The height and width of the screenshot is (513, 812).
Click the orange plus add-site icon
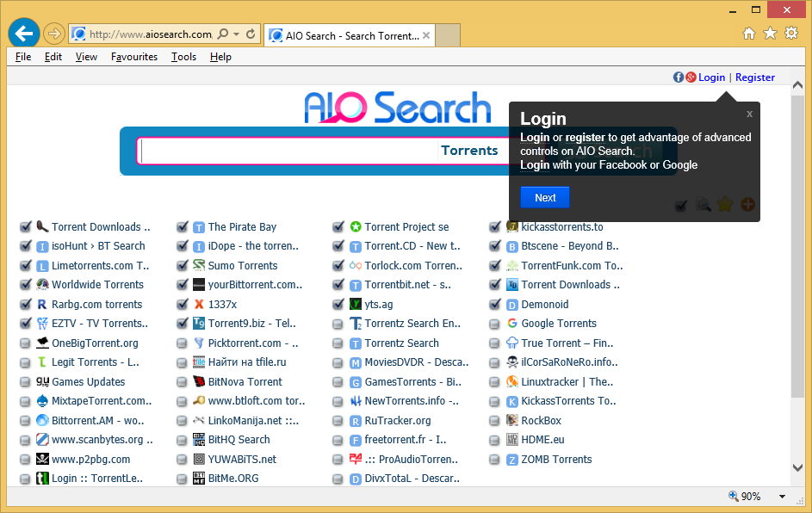pos(747,204)
